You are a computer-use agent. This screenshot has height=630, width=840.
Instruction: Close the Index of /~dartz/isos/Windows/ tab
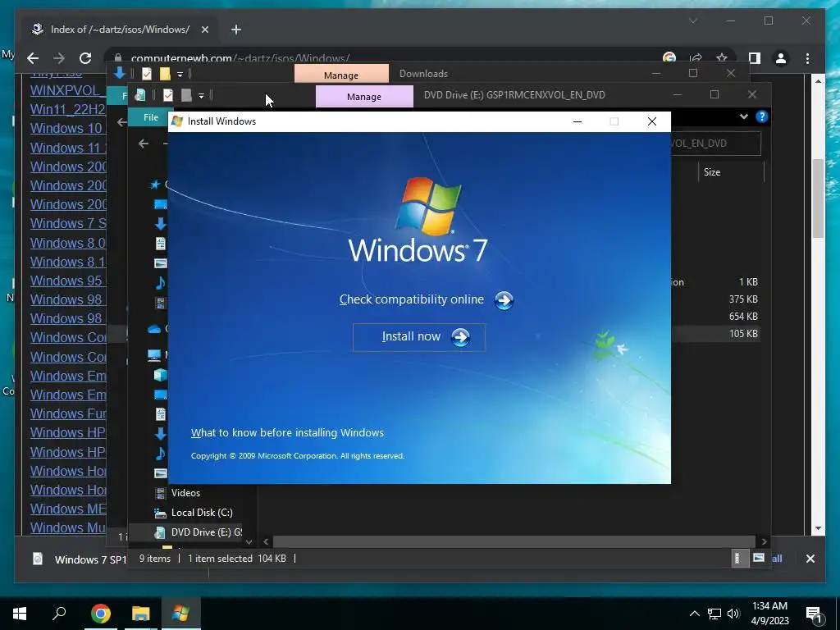click(204, 30)
